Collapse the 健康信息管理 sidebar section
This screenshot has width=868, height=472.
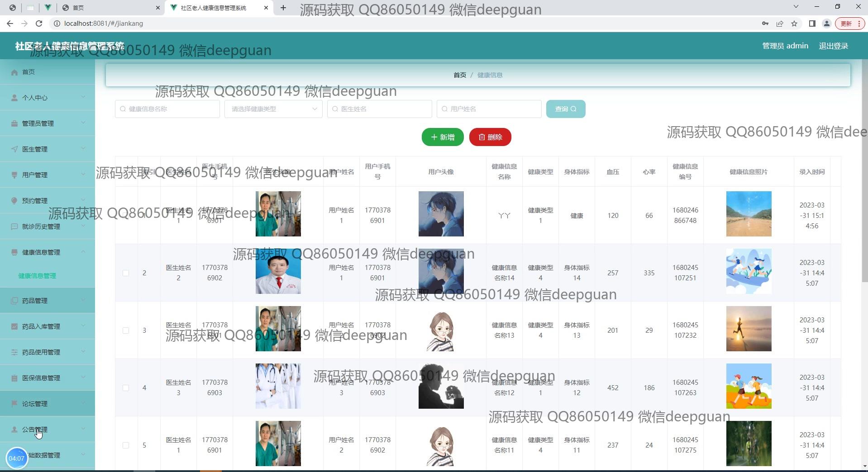click(48, 252)
